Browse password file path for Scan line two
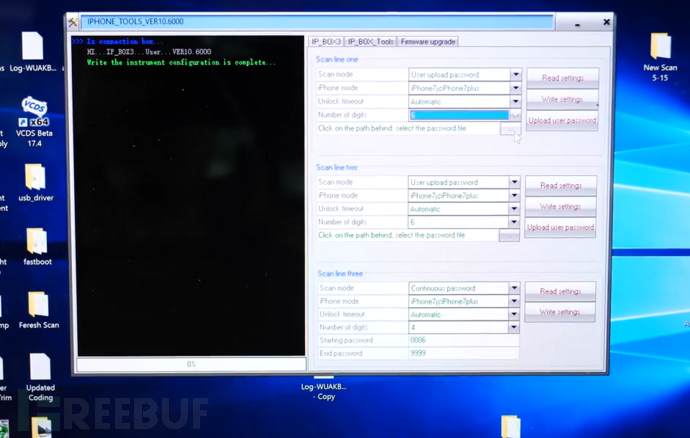690x438 pixels. click(x=509, y=236)
